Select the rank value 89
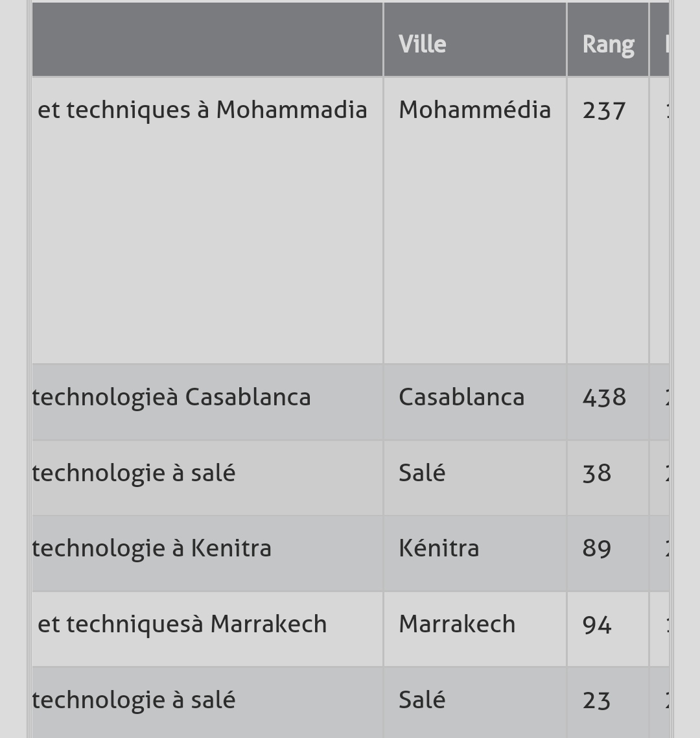 (x=597, y=548)
